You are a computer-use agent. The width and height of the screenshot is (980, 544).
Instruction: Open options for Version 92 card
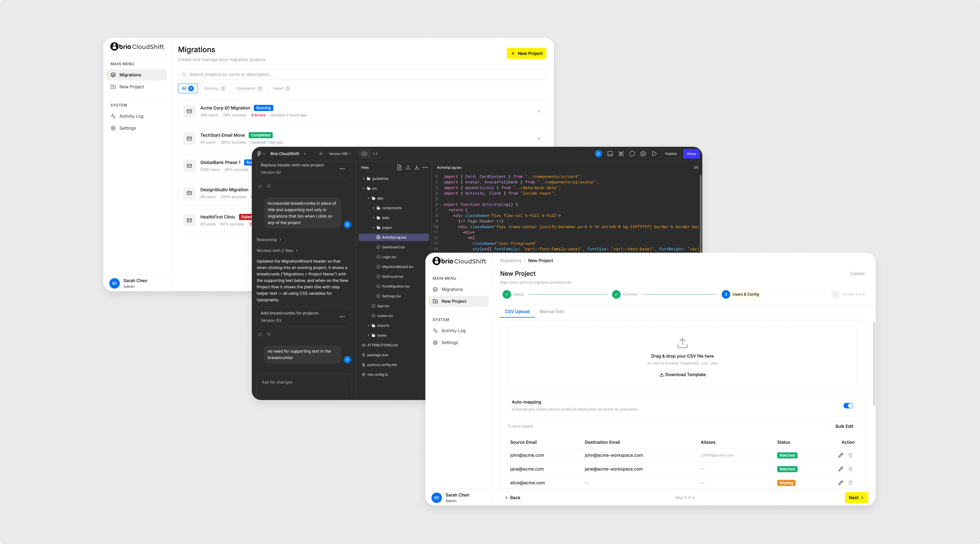point(342,168)
